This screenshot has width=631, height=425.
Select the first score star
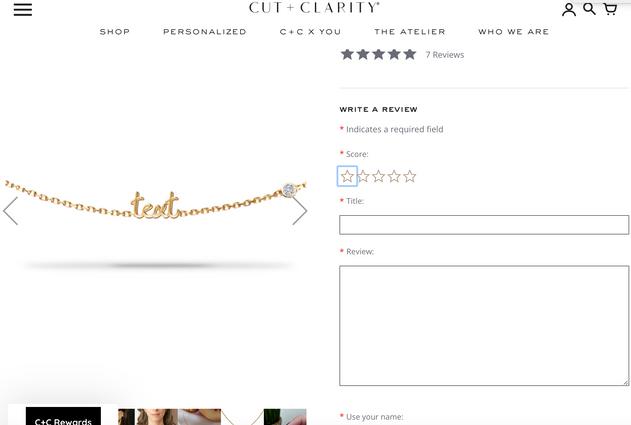tap(347, 176)
